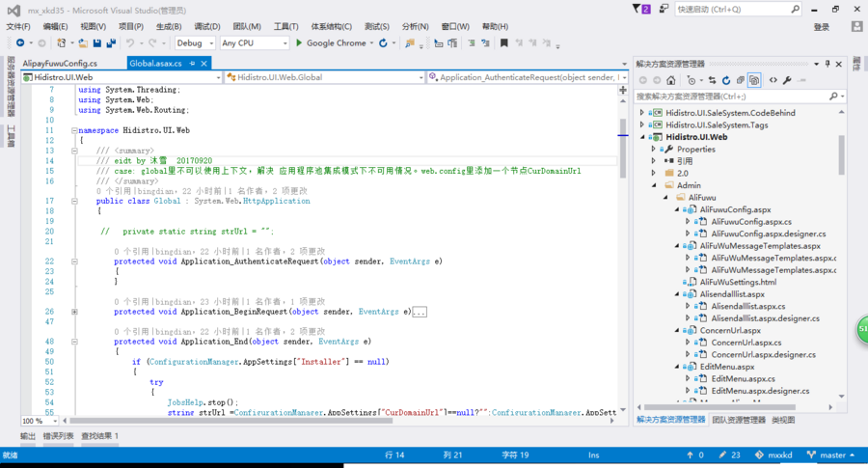Click the New Project toolbar icon
This screenshot has width=868, height=468.
click(62, 42)
